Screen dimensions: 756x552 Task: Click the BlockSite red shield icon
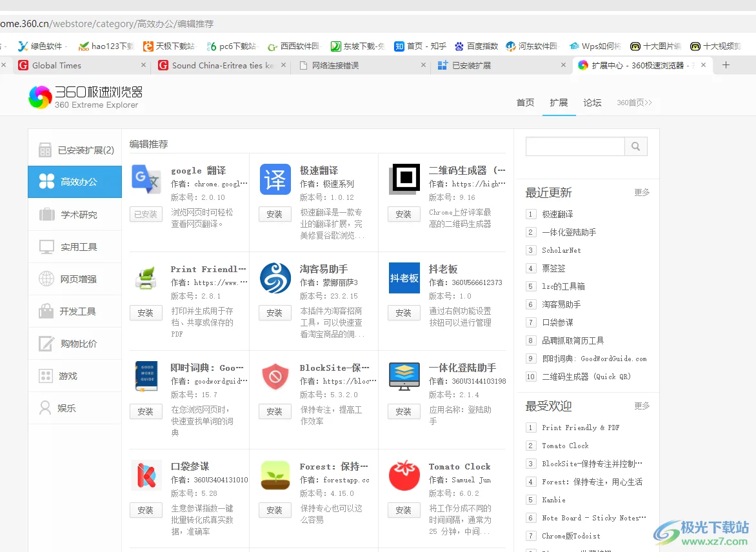(x=275, y=377)
